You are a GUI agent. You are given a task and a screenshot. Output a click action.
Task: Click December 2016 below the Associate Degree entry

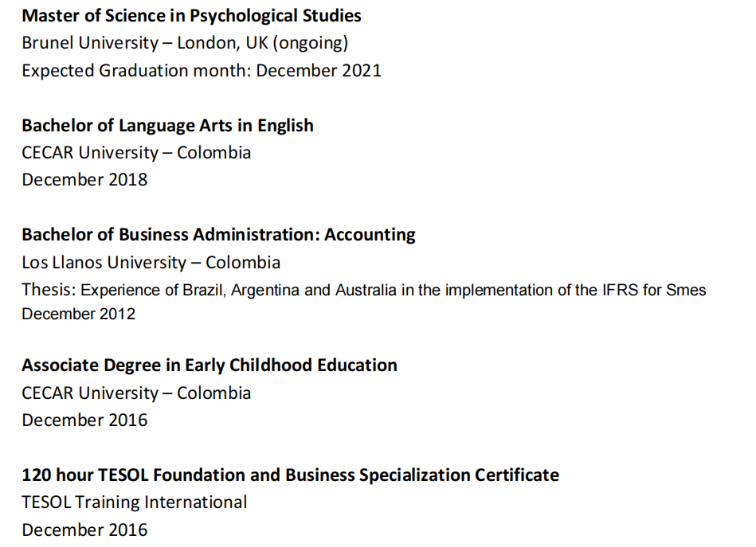tap(84, 420)
